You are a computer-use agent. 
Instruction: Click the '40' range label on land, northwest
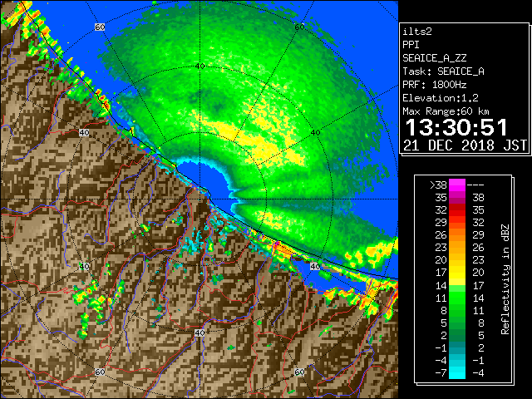(x=84, y=132)
